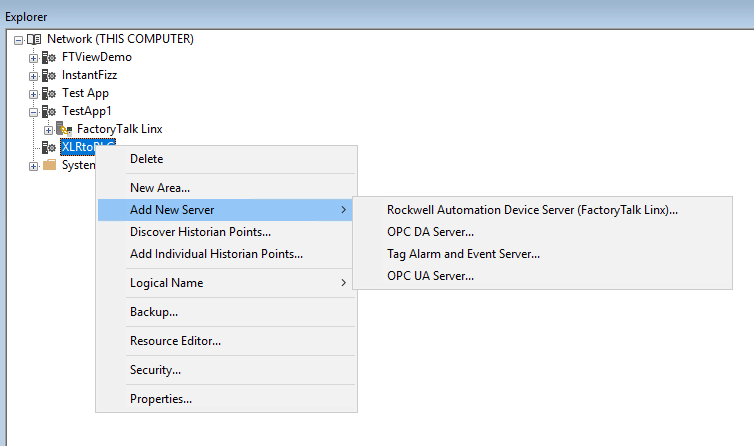Screen dimensions: 754x446
Task: Open Properties... from context menu
Action: [x=226, y=399]
